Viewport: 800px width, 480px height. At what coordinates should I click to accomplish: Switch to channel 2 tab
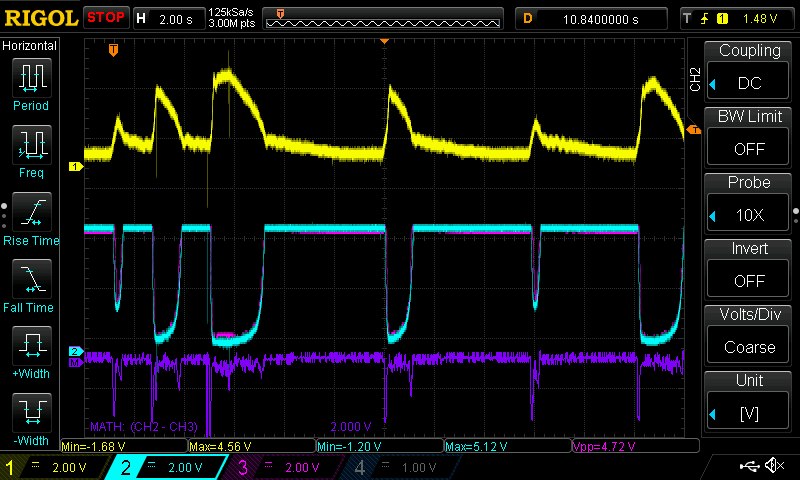(178, 467)
